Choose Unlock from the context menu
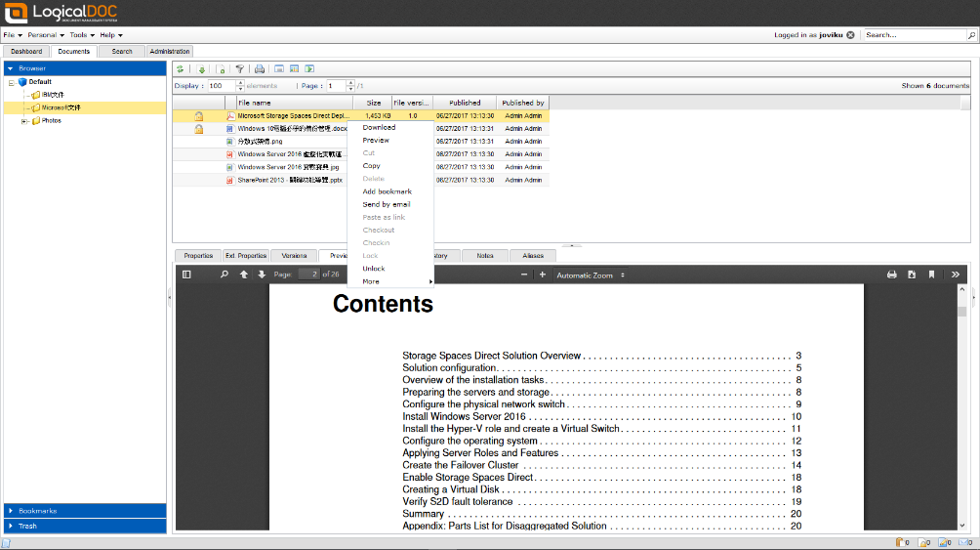The height and width of the screenshot is (550, 980). pyautogui.click(x=390, y=269)
